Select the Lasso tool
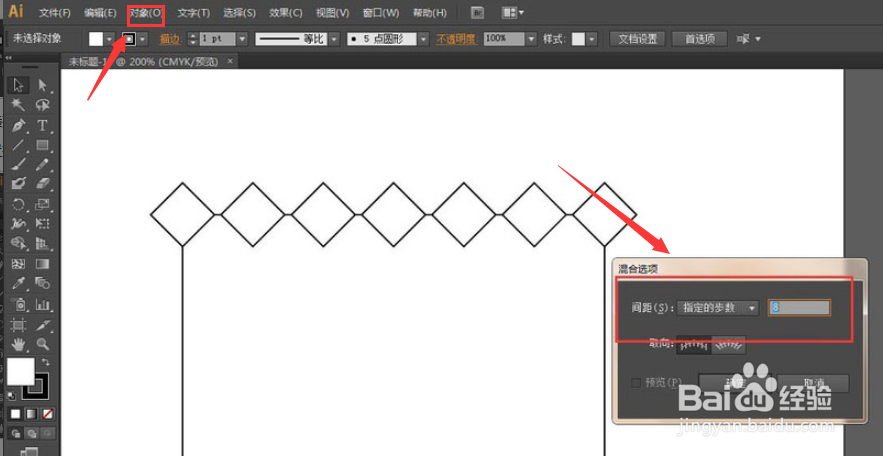 click(x=43, y=105)
